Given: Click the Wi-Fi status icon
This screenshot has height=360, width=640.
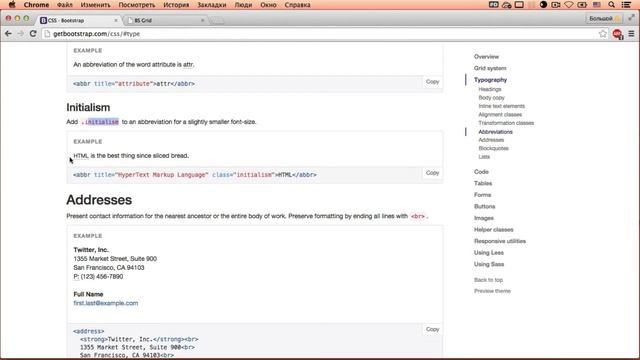Looking at the screenshot, I should [569, 5].
